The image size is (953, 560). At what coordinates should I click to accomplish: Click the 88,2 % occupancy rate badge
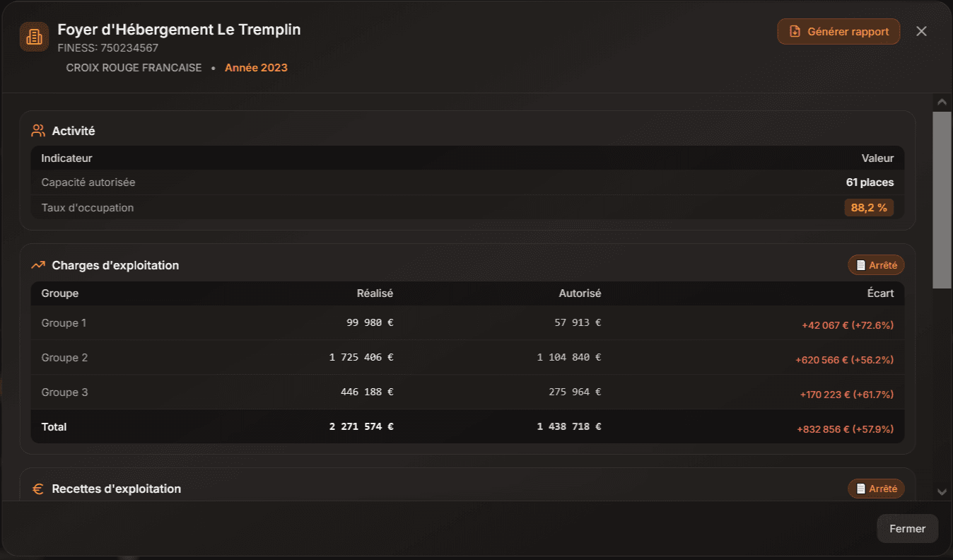coord(869,208)
